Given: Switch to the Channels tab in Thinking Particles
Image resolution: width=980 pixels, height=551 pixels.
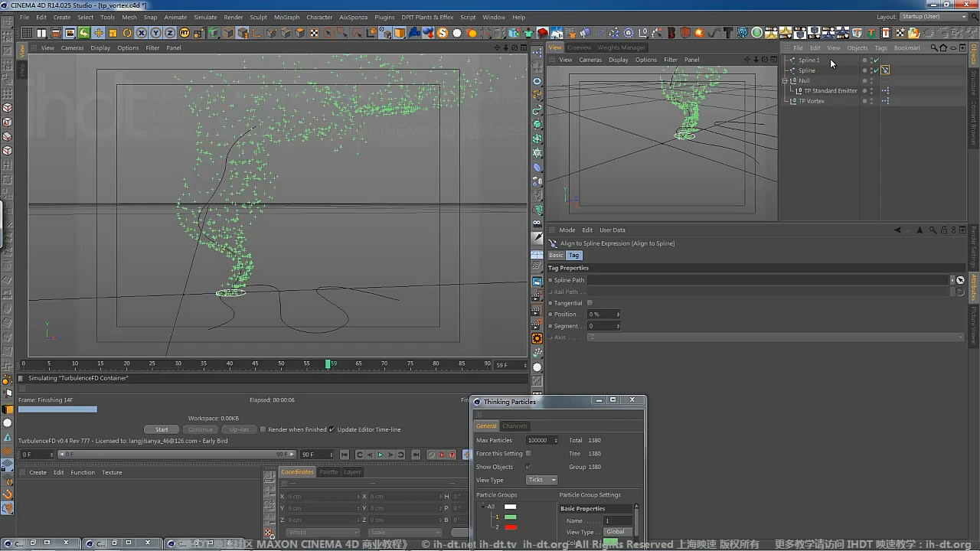Looking at the screenshot, I should [515, 426].
